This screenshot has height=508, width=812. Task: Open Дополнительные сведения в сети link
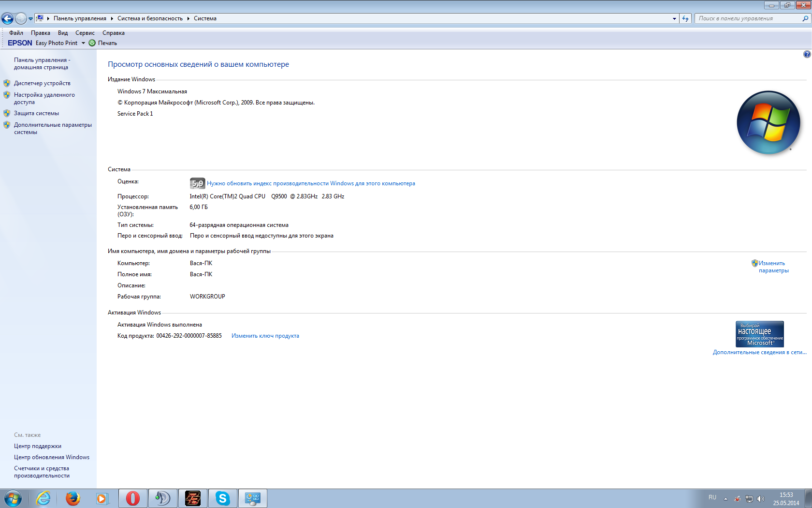(x=759, y=352)
